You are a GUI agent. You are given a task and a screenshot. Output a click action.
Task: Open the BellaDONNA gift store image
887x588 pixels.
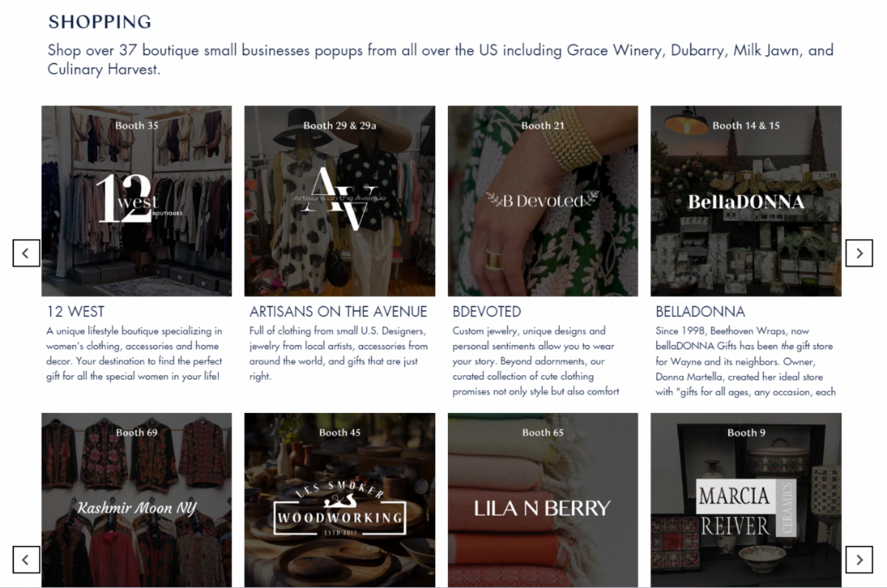(746, 201)
